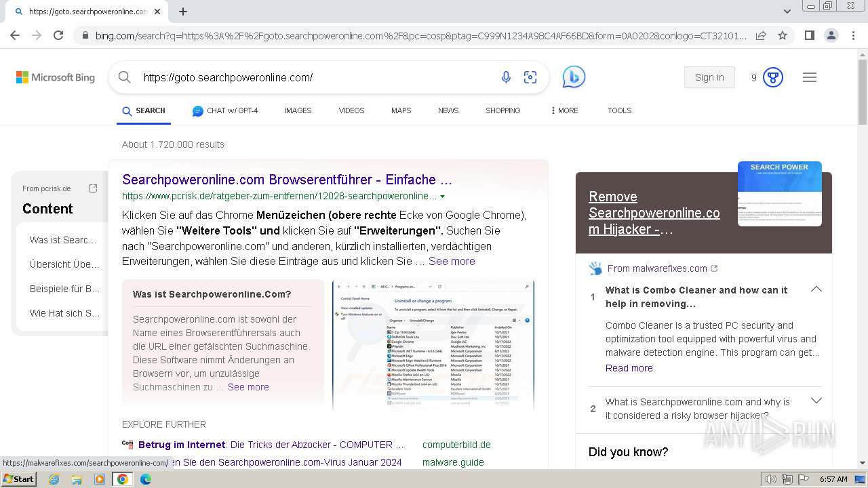The image size is (868, 488).
Task: Switch to the MAPS tab
Action: click(401, 110)
